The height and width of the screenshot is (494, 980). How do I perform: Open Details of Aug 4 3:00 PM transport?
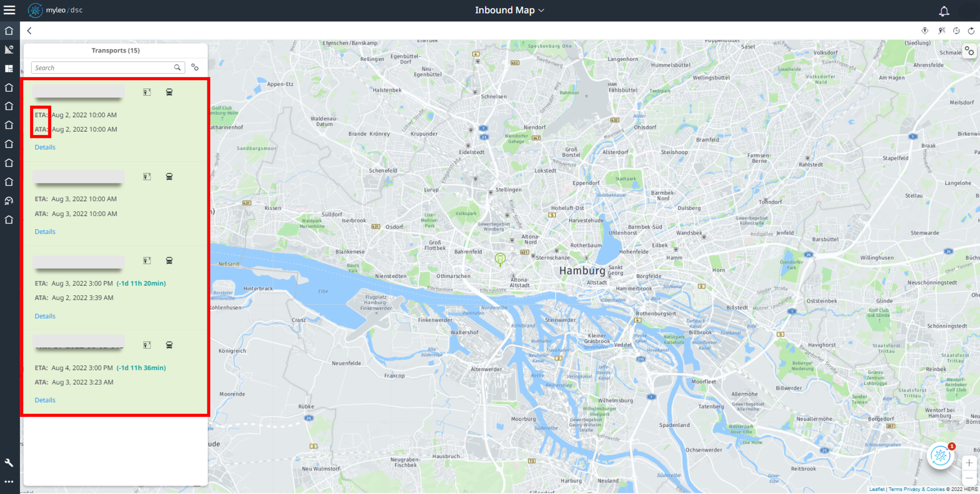pyautogui.click(x=45, y=400)
